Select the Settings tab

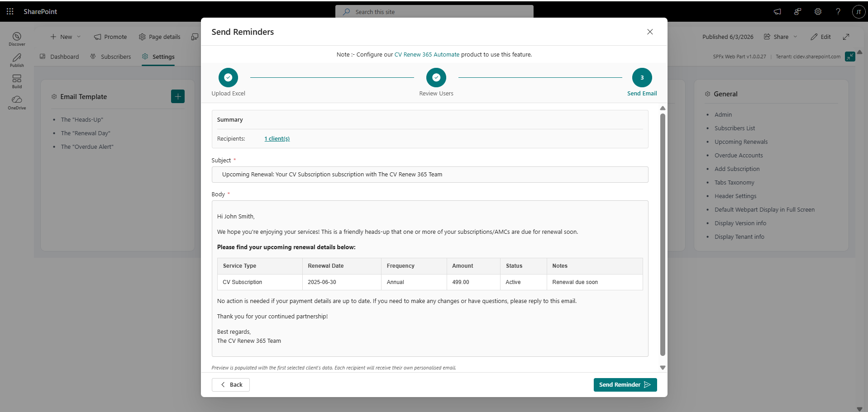158,57
